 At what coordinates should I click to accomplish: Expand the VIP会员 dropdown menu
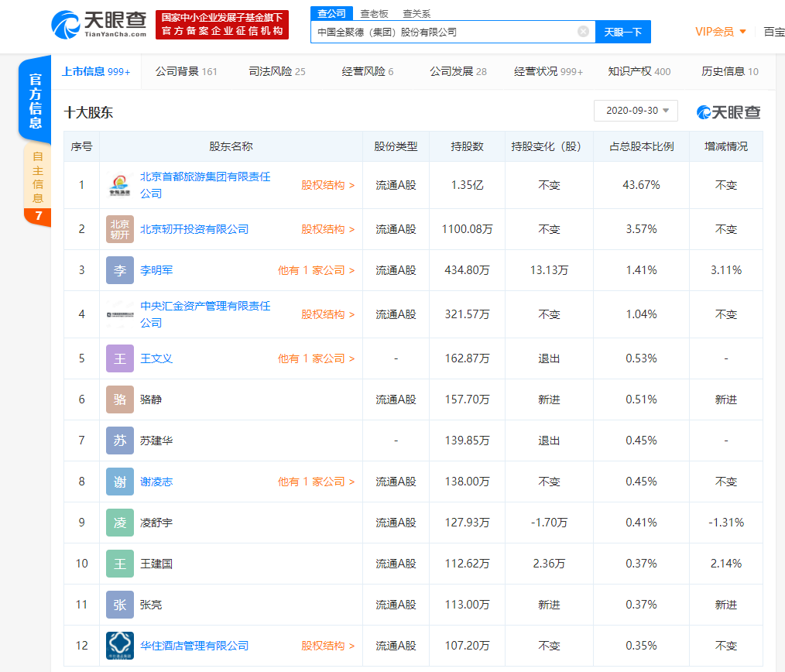721,32
